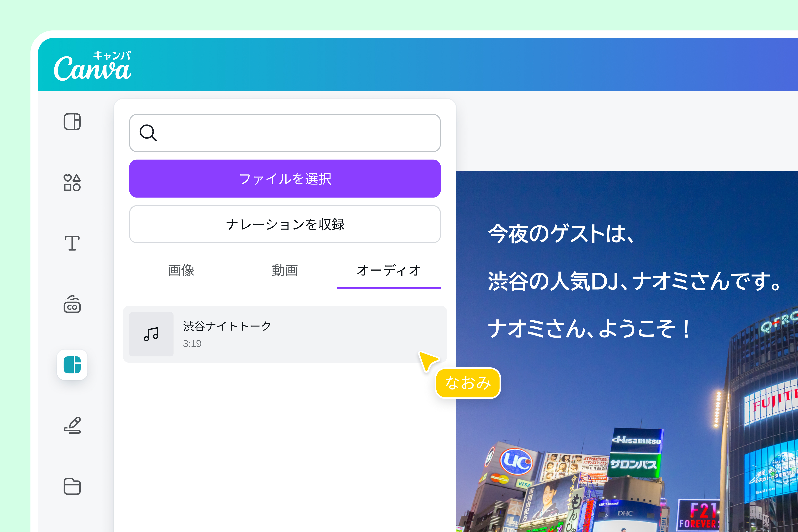Open the Projects folder icon in sidebar
The width and height of the screenshot is (798, 532).
point(72,486)
